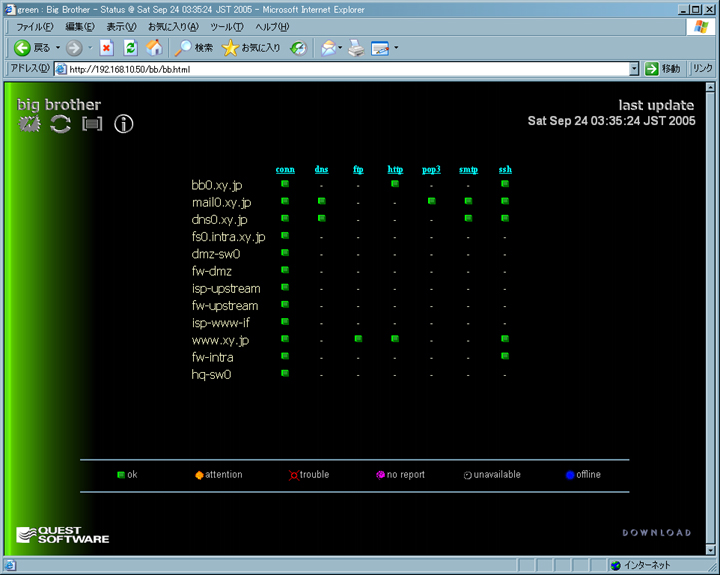Open http status for www.xy.jp
This screenshot has height=575, width=720.
coord(395,338)
